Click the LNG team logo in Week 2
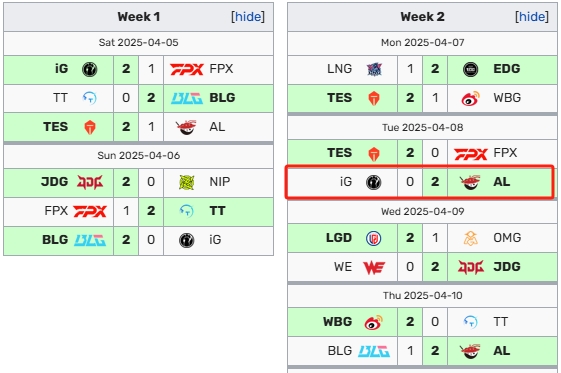Image resolution: width=561 pixels, height=373 pixels. pyautogui.click(x=374, y=69)
